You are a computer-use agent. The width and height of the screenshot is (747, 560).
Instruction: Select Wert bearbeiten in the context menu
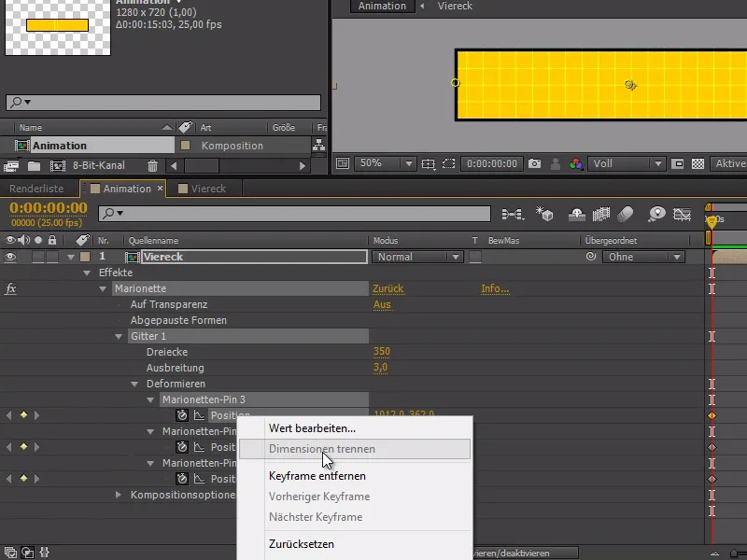(x=312, y=428)
